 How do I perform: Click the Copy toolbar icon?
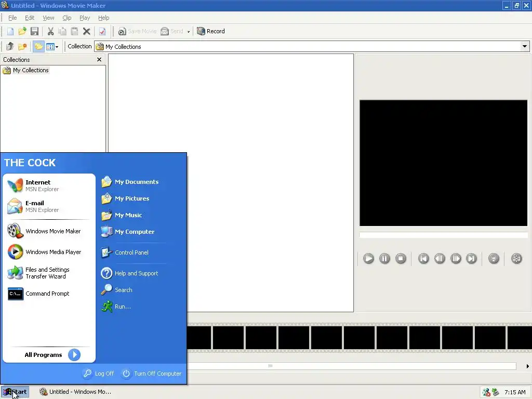pyautogui.click(x=62, y=31)
